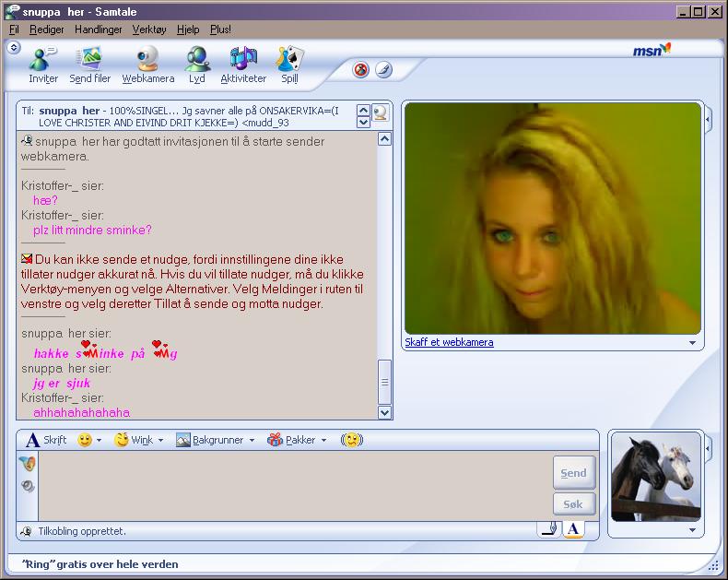Click the message "jg er sjuk"
728x580 pixels.
pyautogui.click(x=62, y=383)
